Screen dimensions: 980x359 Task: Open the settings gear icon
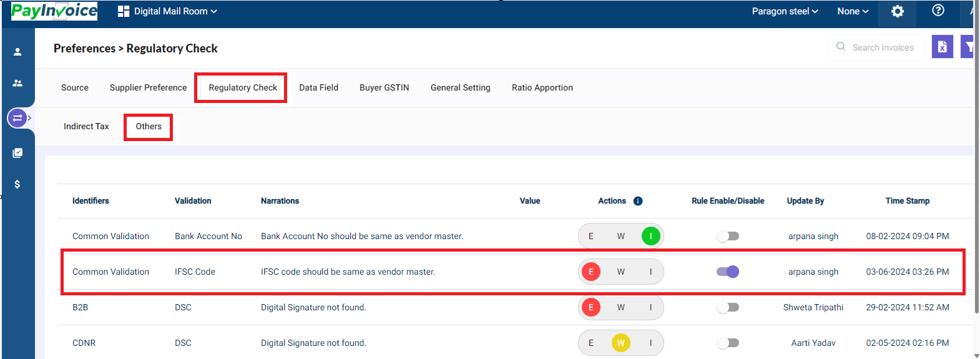pyautogui.click(x=897, y=11)
